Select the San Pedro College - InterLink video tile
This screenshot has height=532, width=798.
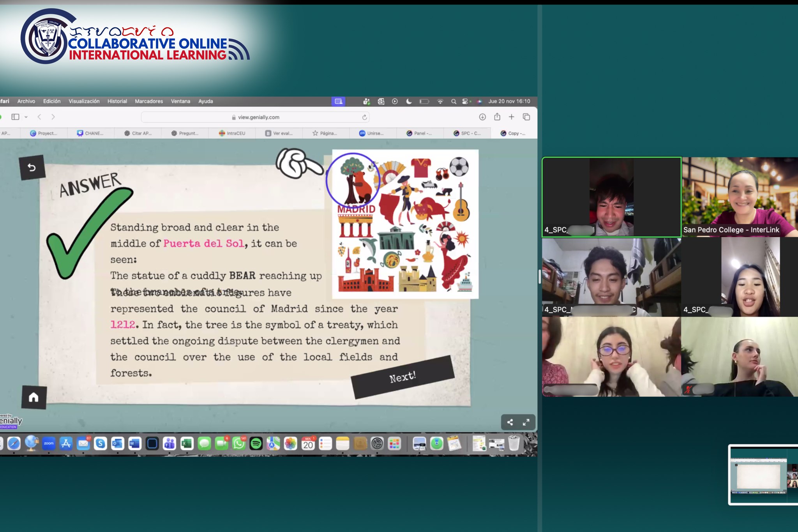coord(740,197)
